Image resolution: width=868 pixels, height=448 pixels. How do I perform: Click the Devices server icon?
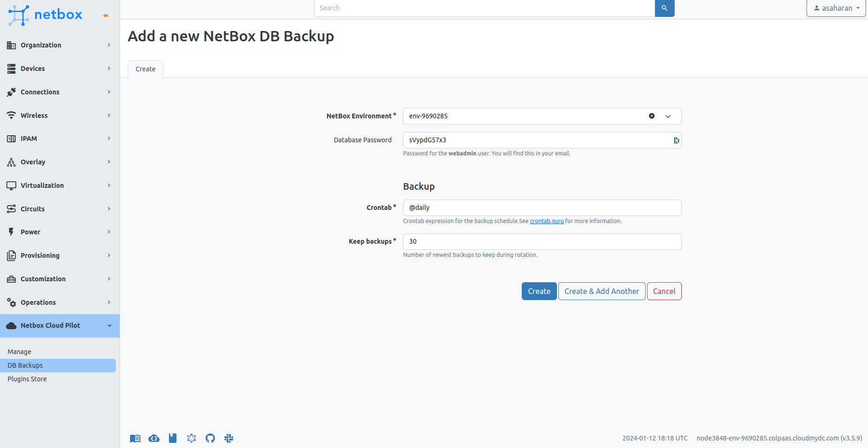point(11,69)
